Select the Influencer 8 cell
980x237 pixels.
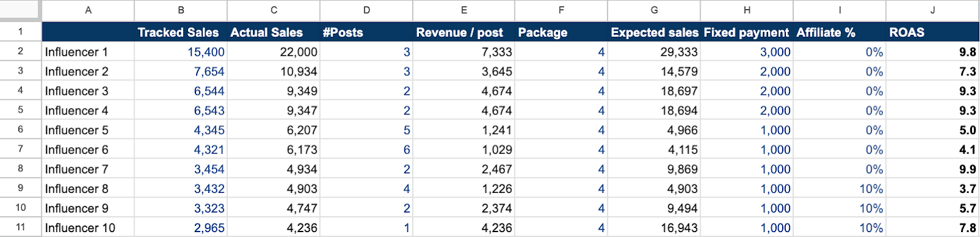click(88, 189)
